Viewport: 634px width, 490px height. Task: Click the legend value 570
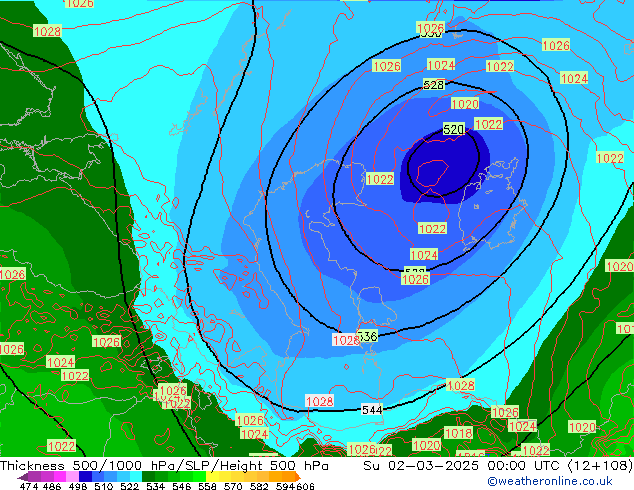point(233,486)
